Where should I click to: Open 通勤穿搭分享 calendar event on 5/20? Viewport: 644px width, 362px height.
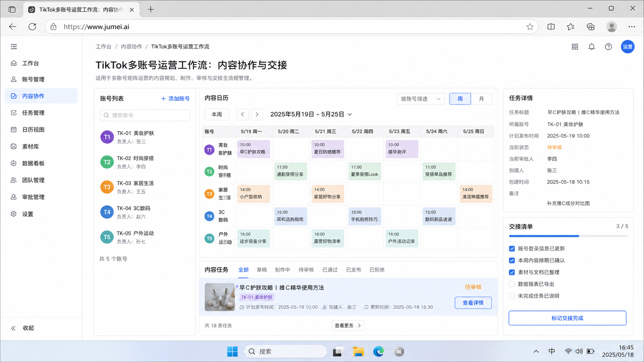(x=291, y=171)
